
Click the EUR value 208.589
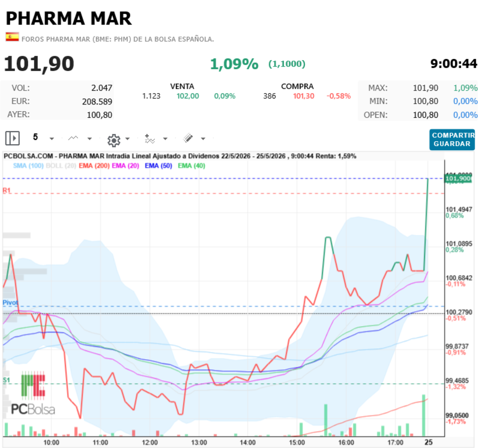click(x=97, y=101)
